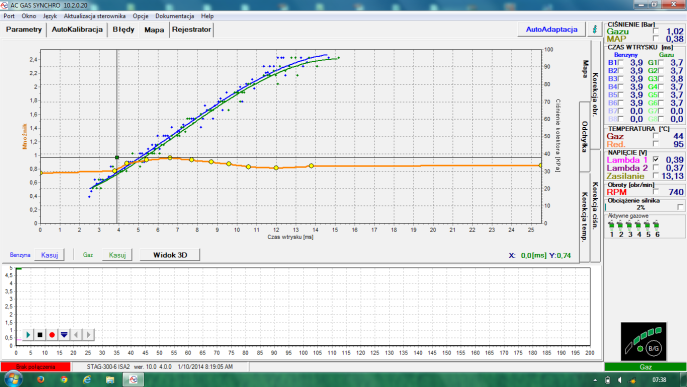Viewport: 687px width, 387px height.
Task: Start playback in the recorder chart
Action: click(28, 335)
